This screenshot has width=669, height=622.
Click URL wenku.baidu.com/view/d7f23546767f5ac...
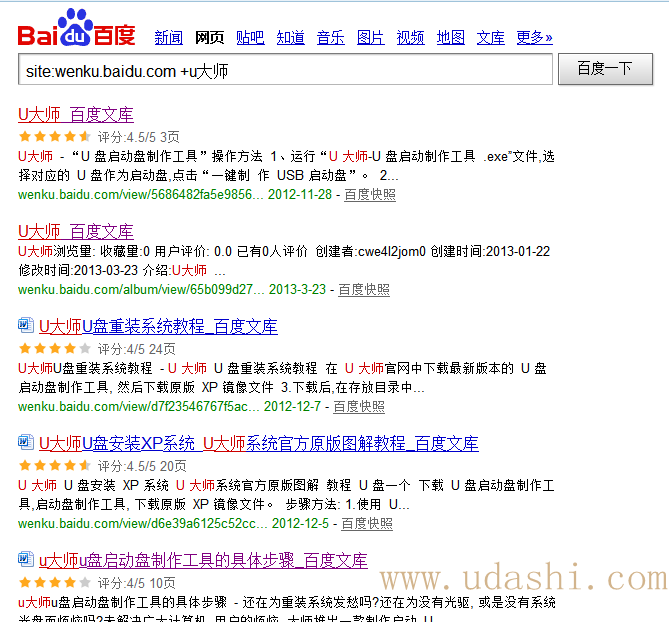pyautogui.click(x=139, y=407)
